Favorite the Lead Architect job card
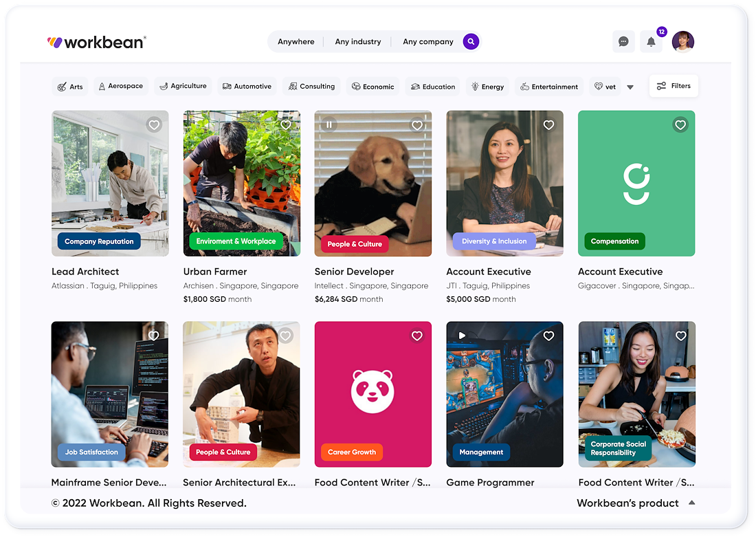The width and height of the screenshot is (756, 537). pyautogui.click(x=154, y=125)
